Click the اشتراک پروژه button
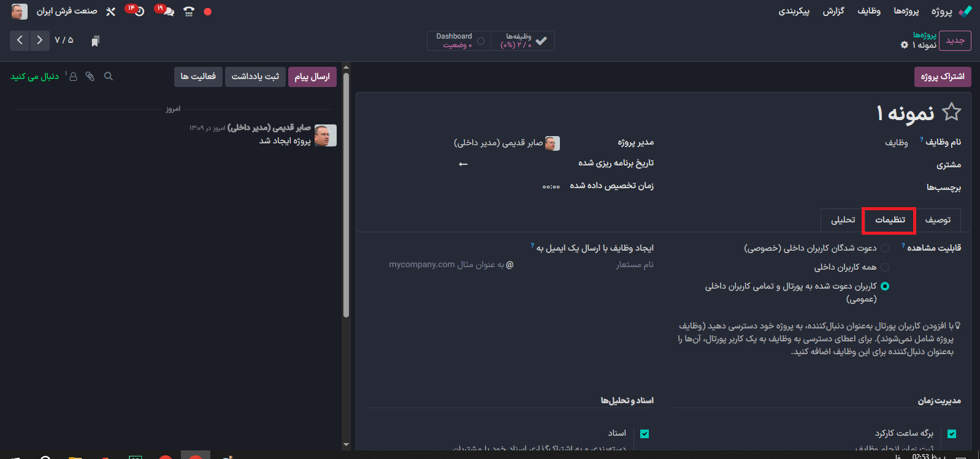Viewport: 980px width, 459px height. [x=942, y=77]
